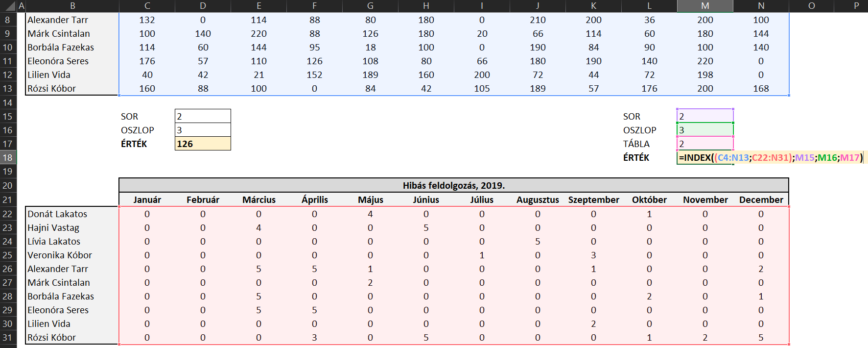The image size is (868, 348).
Task: Select the column P header
Action: (856, 6)
